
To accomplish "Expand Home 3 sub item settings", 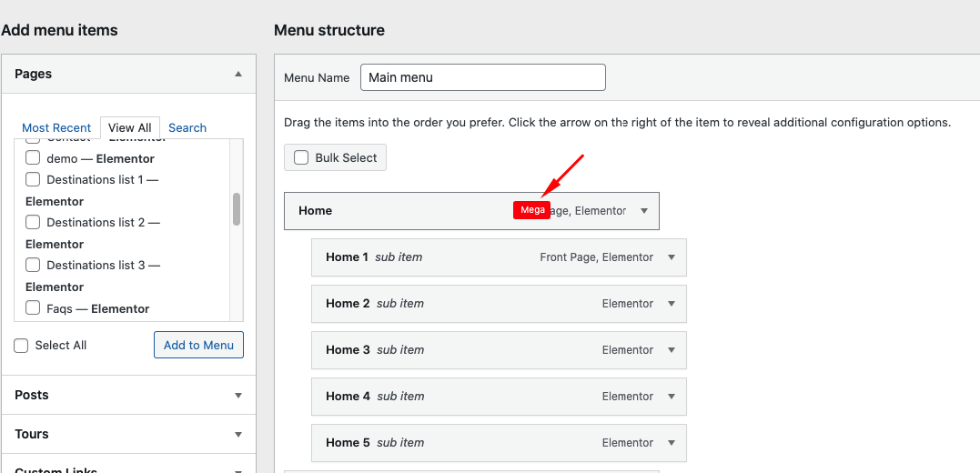I will (672, 350).
